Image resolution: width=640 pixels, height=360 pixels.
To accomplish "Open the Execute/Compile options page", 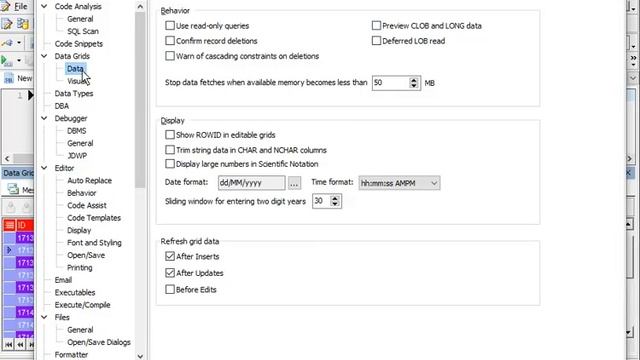I will point(82,305).
